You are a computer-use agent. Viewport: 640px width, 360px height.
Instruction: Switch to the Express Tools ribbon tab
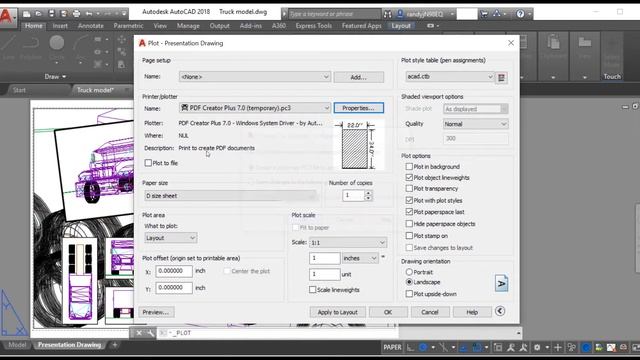click(313, 26)
